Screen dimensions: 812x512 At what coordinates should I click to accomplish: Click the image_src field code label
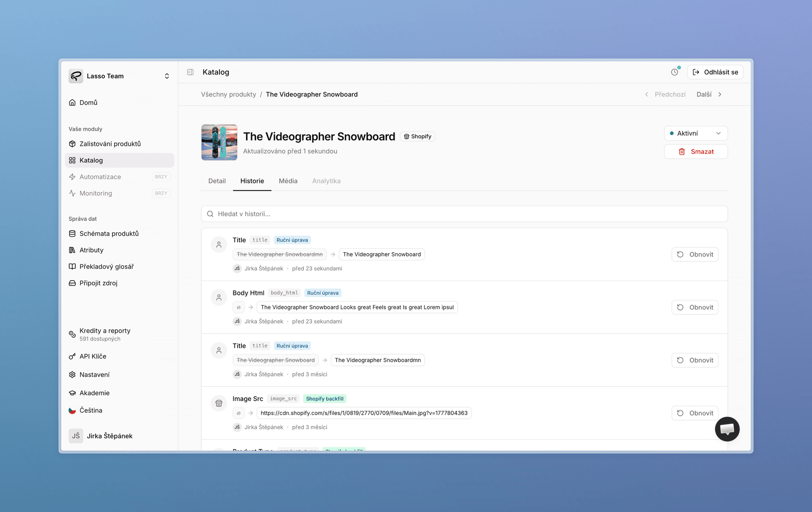[283, 399]
